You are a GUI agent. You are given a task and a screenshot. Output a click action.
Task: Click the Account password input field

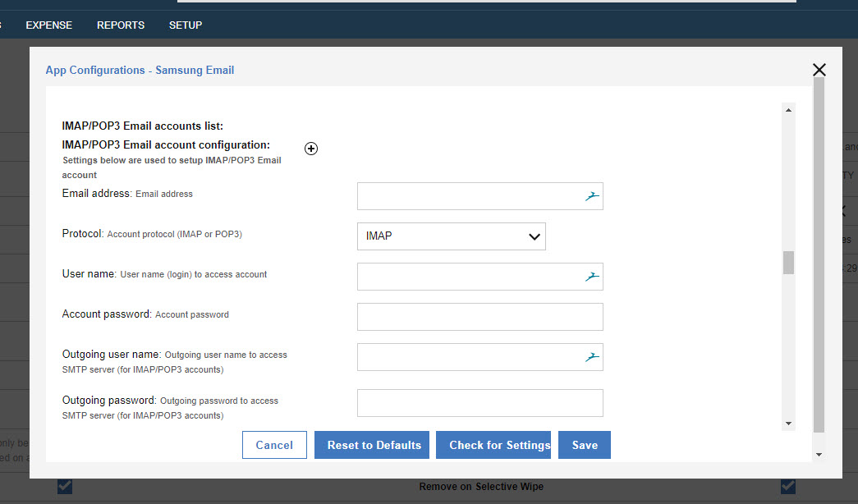pyautogui.click(x=479, y=316)
